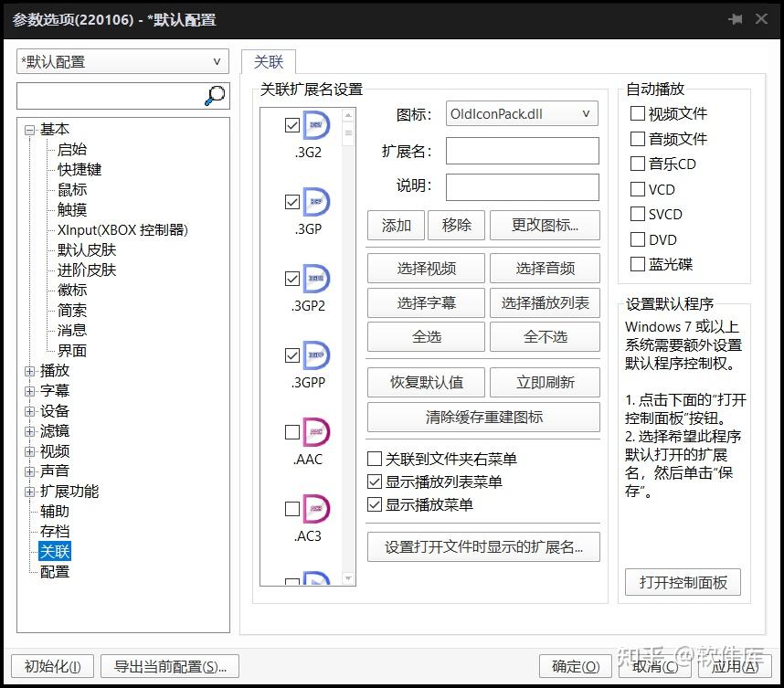Click the .3GP file type icon

click(x=316, y=202)
